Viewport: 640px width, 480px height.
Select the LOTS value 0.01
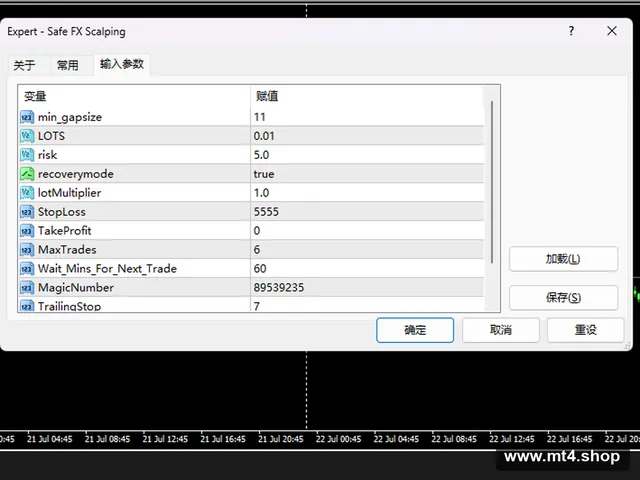(x=264, y=136)
